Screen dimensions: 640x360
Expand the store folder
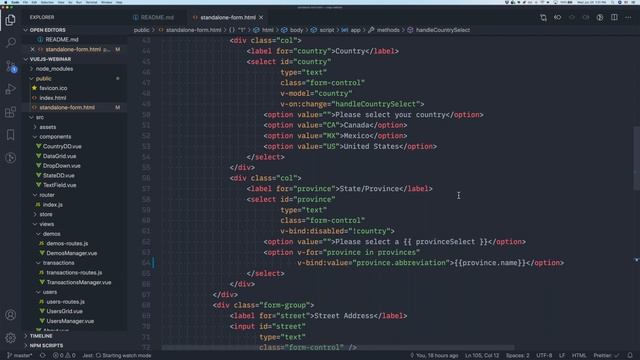pos(46,214)
